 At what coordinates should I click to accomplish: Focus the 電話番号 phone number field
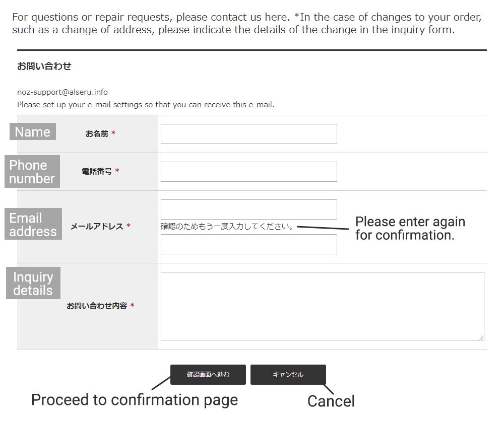tap(249, 172)
